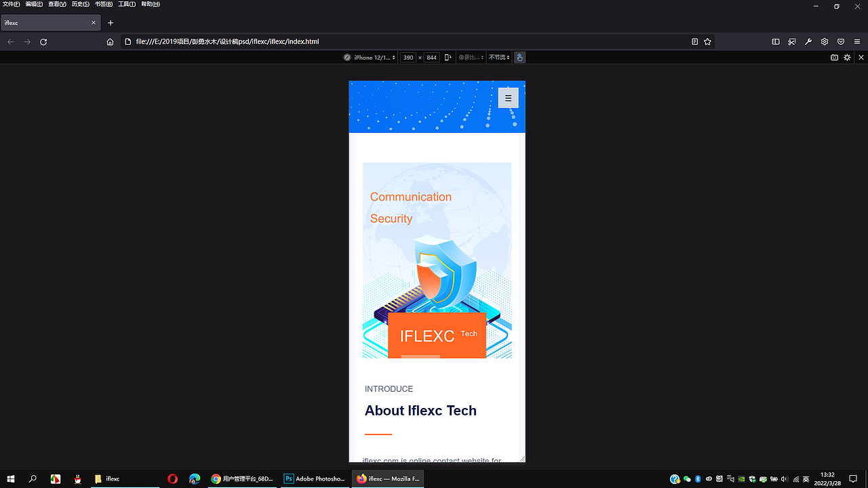The image size is (868, 488).
Task: Open the clock showing 13:32
Action: [827, 479]
